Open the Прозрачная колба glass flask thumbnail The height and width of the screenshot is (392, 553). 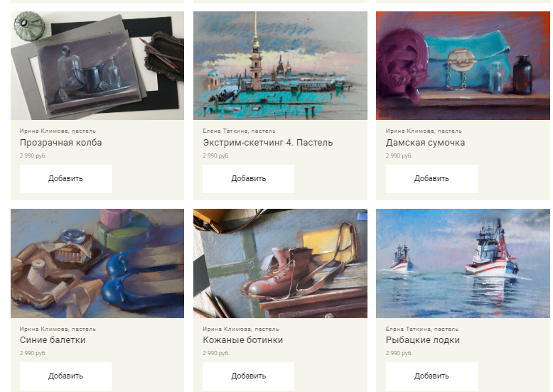coord(97,65)
